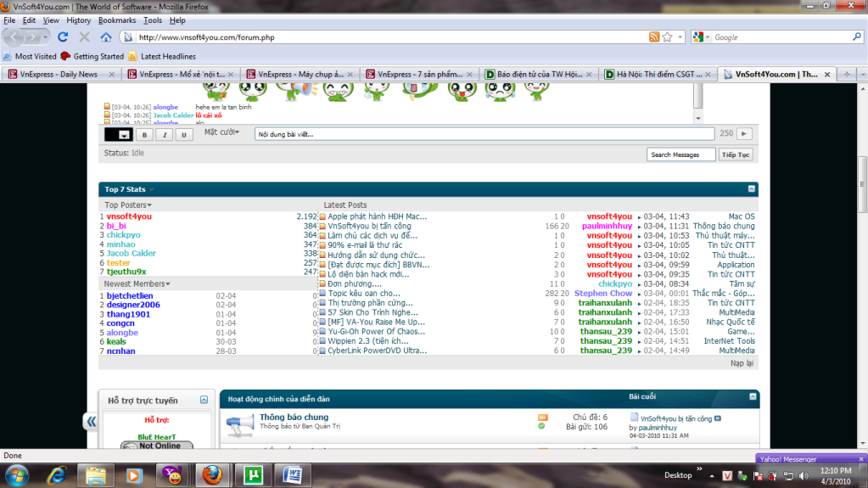Open the bookmark star dropdown arrow
The width and height of the screenshot is (868, 488).
(x=680, y=37)
